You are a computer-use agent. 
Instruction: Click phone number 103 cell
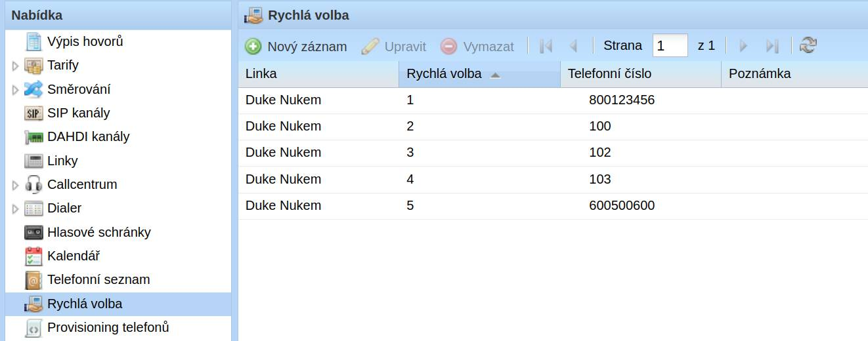click(x=600, y=180)
